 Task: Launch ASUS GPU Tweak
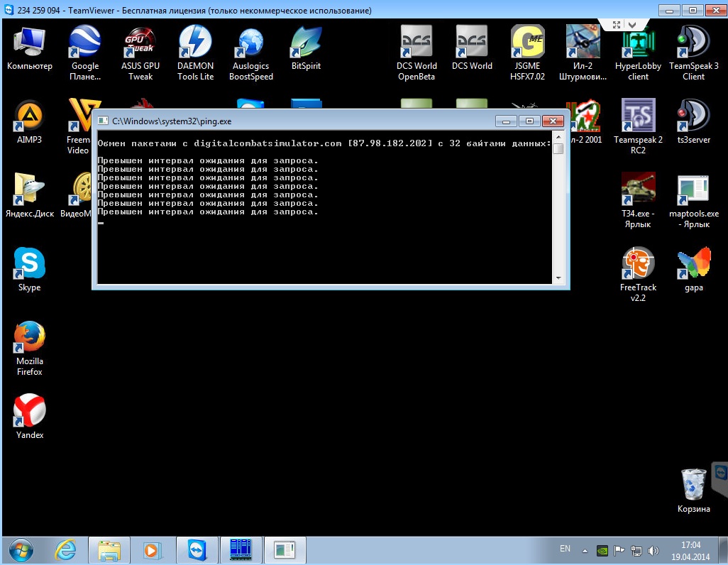140,53
